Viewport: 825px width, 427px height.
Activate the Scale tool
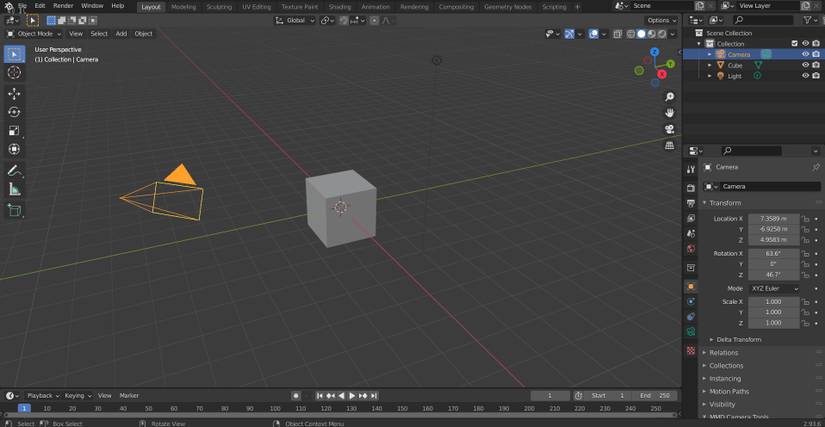pos(14,130)
